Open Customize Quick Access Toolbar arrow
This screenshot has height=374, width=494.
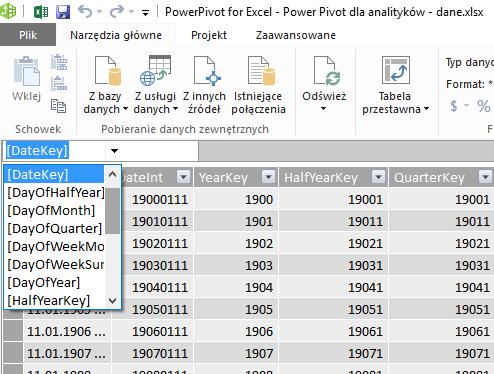click(145, 13)
